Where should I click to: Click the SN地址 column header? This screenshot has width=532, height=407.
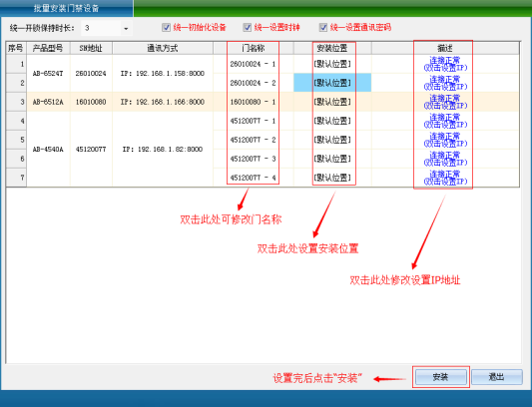click(x=91, y=48)
